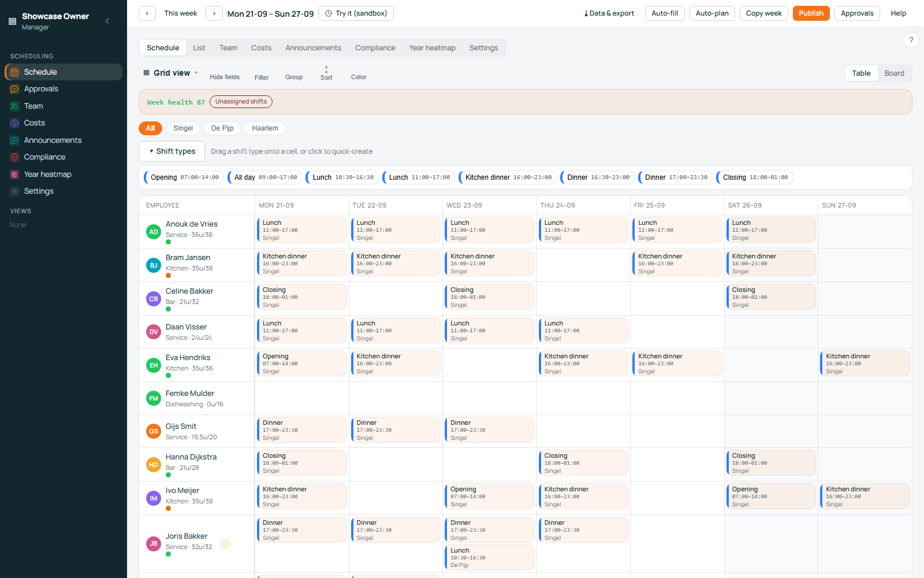Click Eva Hendriks EH avatar
This screenshot has width=924, height=578.
154,365
